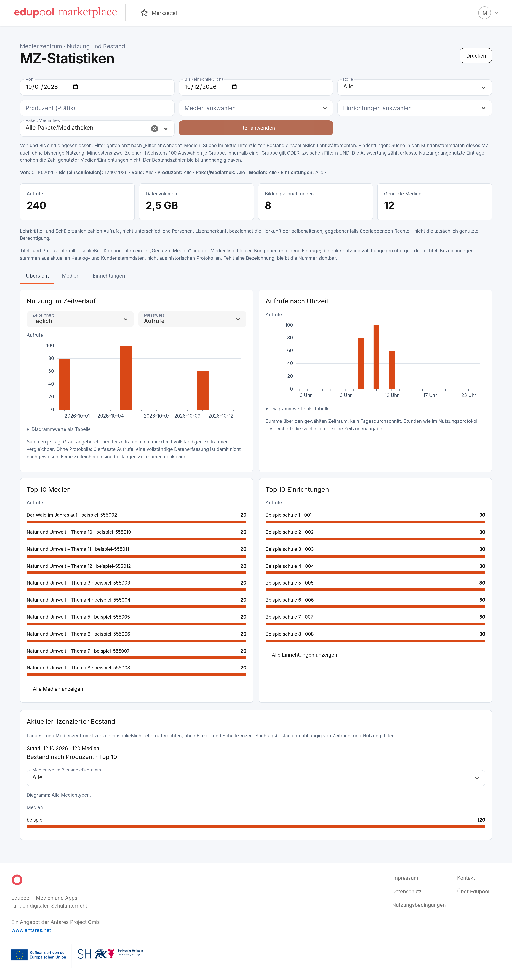Click the EU co-financing logo
The height and width of the screenshot is (980, 512).
point(39,955)
